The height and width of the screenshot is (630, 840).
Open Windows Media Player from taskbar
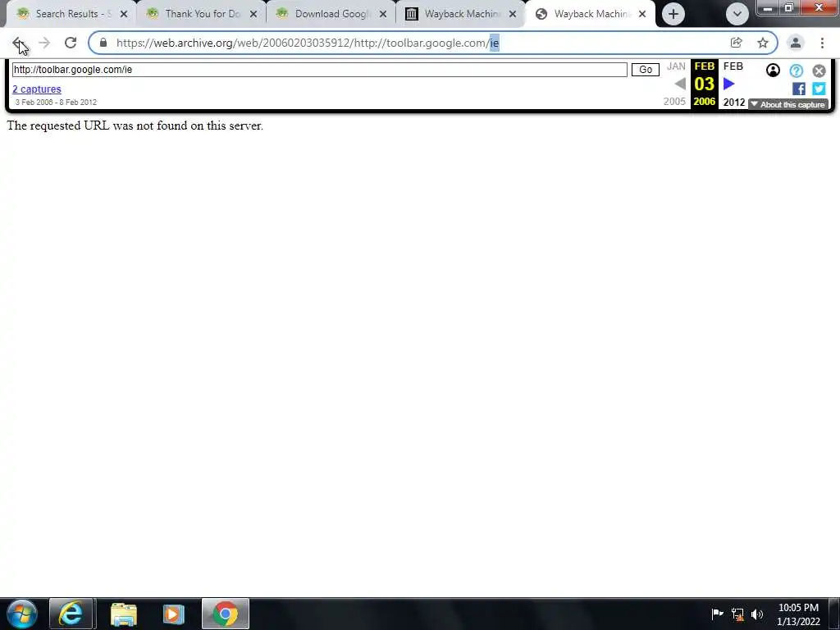173,614
